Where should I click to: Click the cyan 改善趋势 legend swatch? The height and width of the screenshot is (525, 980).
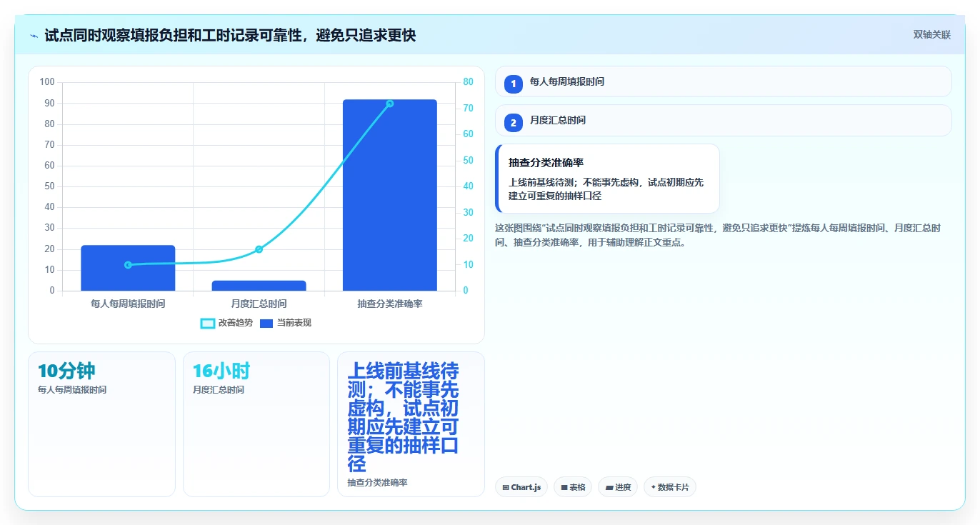(x=208, y=324)
